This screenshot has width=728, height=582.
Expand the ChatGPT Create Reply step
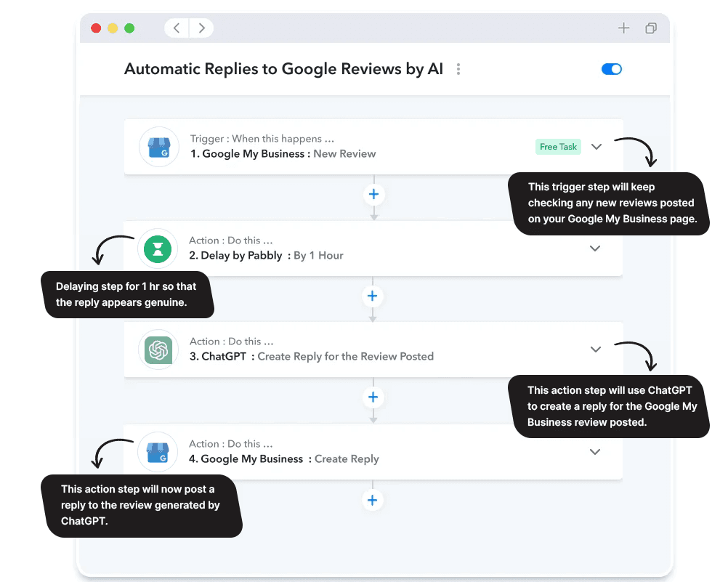(596, 349)
